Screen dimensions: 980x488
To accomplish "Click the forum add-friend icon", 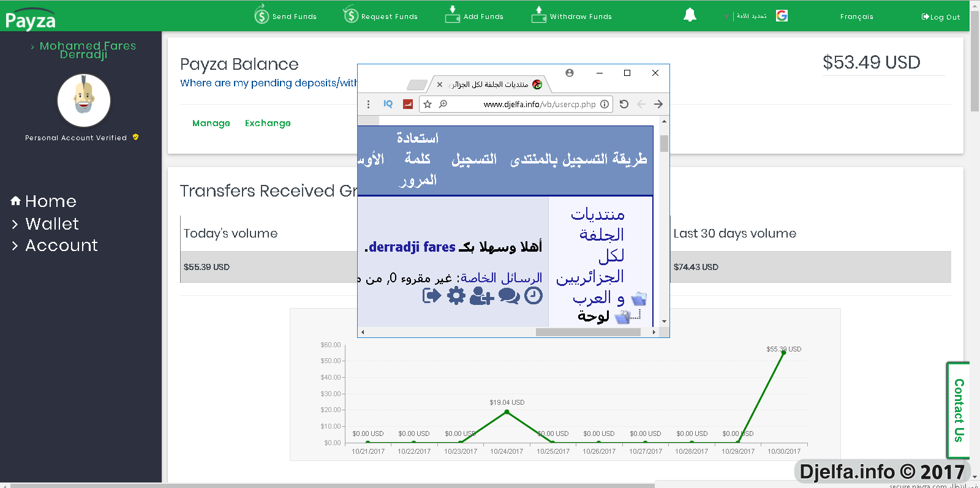I will click(x=481, y=296).
